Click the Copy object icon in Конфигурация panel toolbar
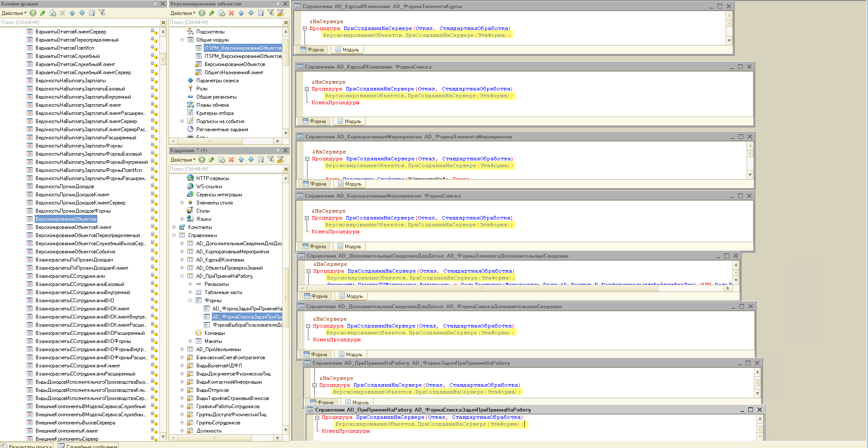This screenshot has width=868, height=448. point(53,13)
